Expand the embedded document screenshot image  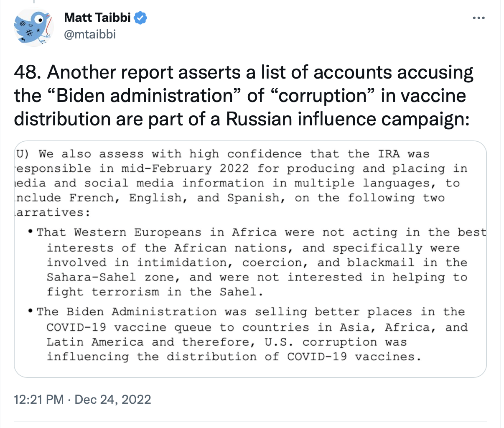(250, 259)
